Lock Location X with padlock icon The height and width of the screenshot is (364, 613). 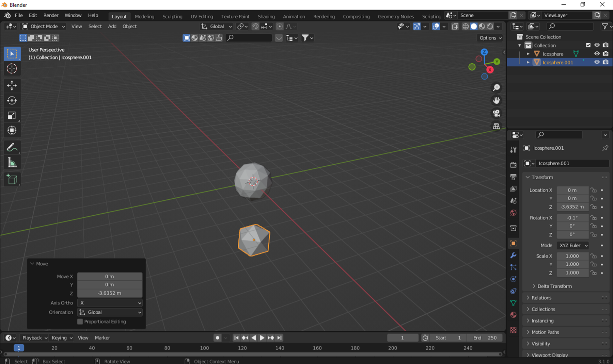pos(594,190)
